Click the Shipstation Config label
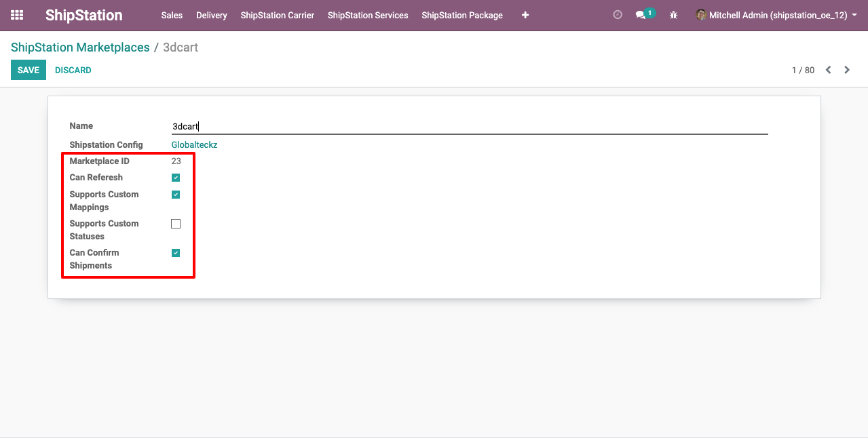 pyautogui.click(x=106, y=145)
